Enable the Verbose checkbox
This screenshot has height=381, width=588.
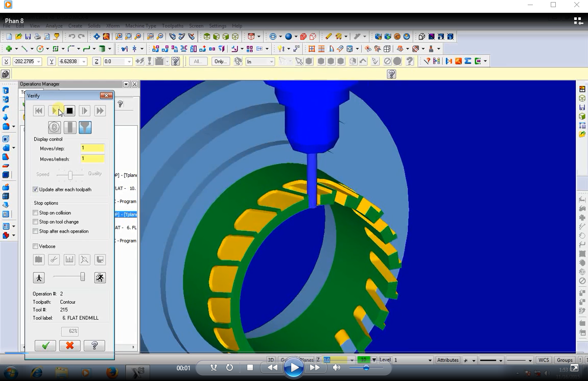pos(36,246)
